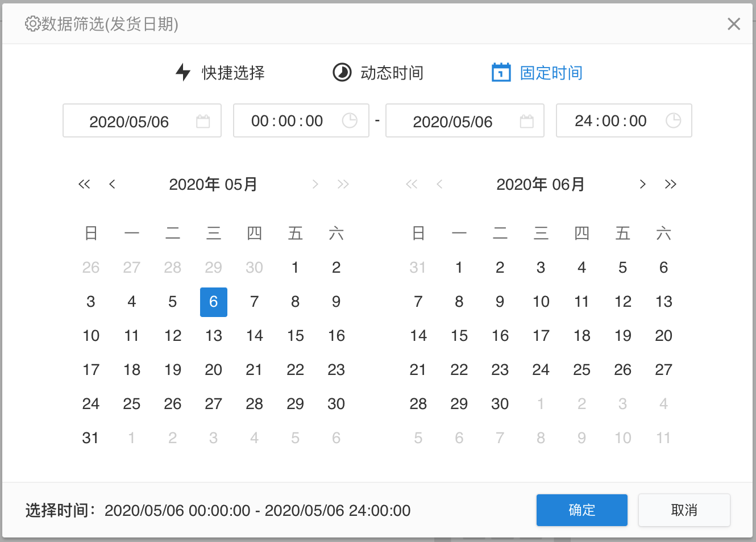
Task: Click the end time field 24:00:00
Action: coord(624,120)
